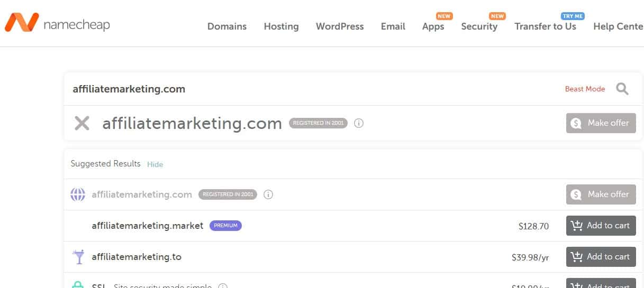Viewport: 644px width, 288px height.
Task: Hide the Suggested Results section
Action: pos(155,164)
